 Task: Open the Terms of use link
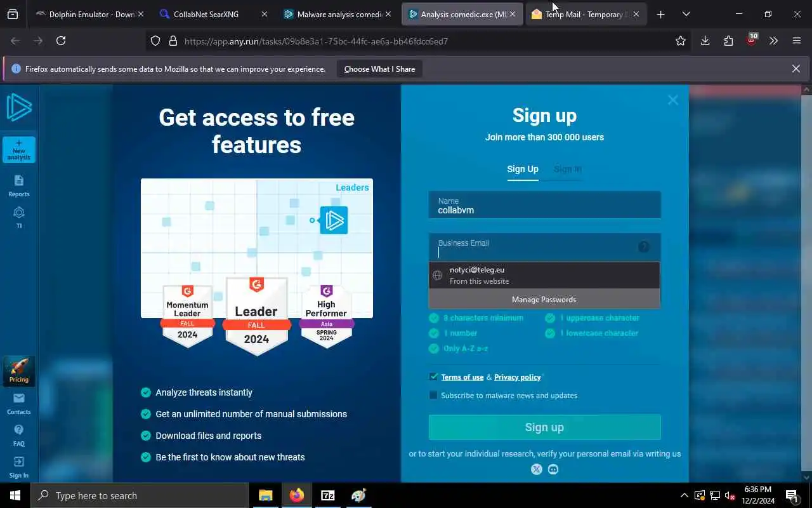click(x=462, y=377)
